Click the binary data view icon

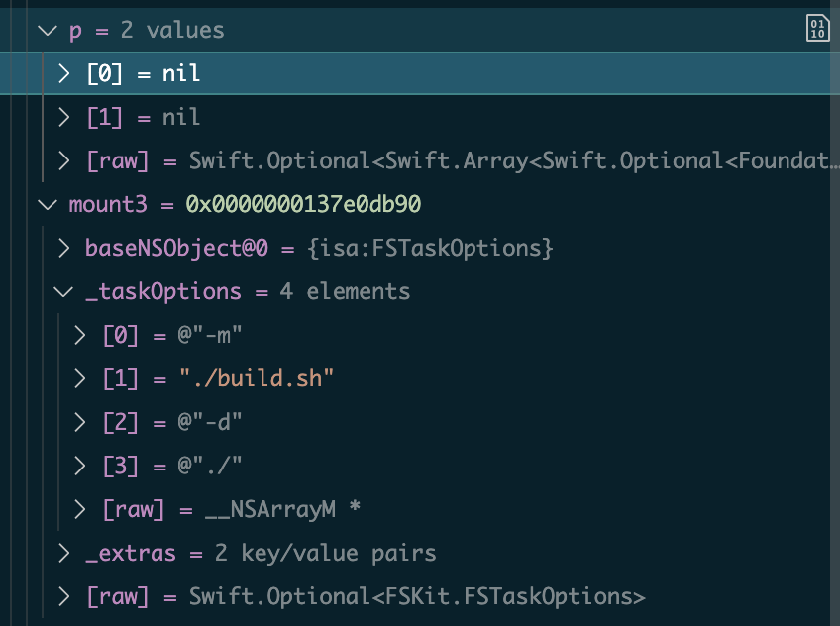[817, 29]
